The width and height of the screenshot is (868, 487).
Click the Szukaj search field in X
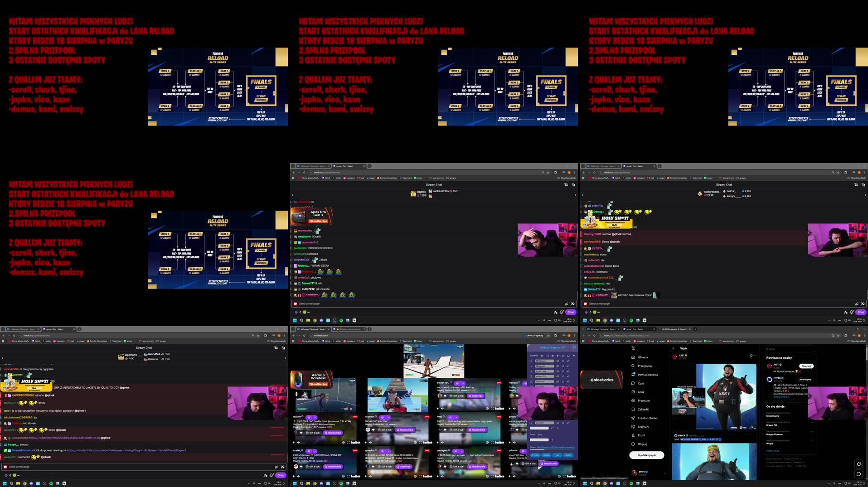pyautogui.click(x=790, y=349)
